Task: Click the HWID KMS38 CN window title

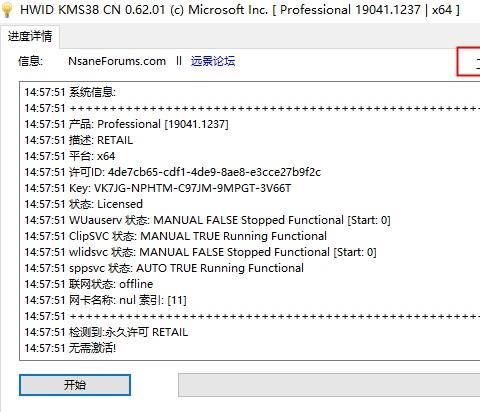Action: [x=240, y=10]
